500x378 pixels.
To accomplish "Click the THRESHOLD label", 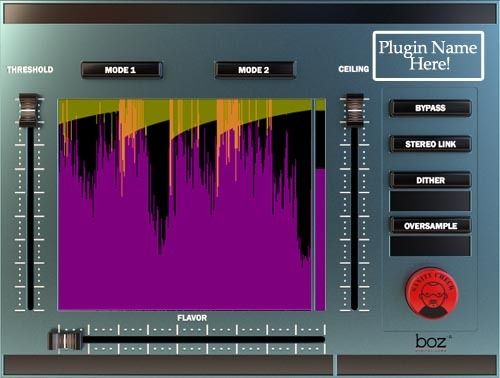I will 30,70.
